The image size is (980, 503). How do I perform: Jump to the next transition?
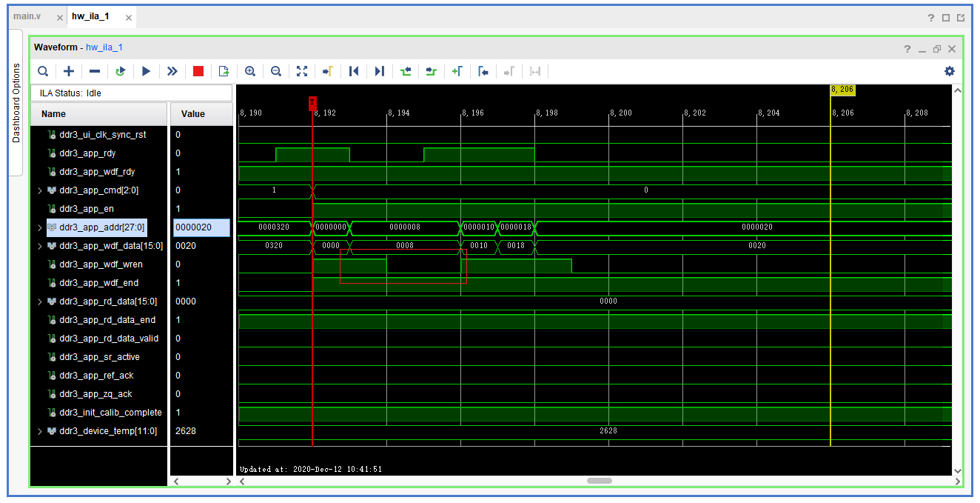tap(380, 71)
